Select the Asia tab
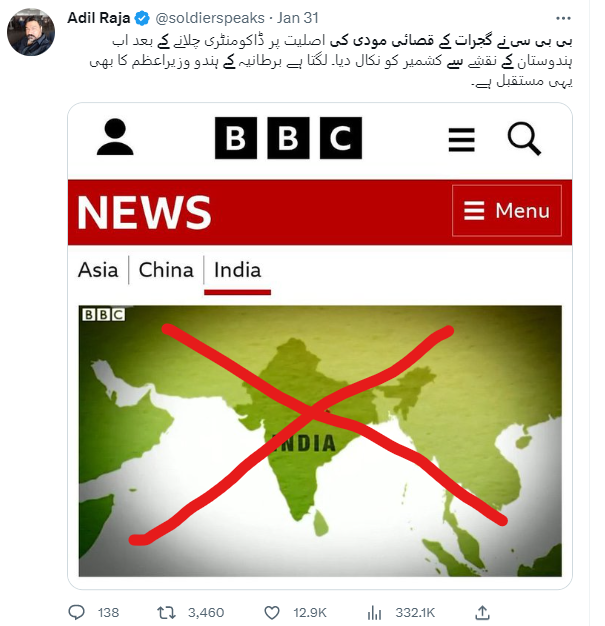The height and width of the screenshot is (626, 605). [98, 270]
